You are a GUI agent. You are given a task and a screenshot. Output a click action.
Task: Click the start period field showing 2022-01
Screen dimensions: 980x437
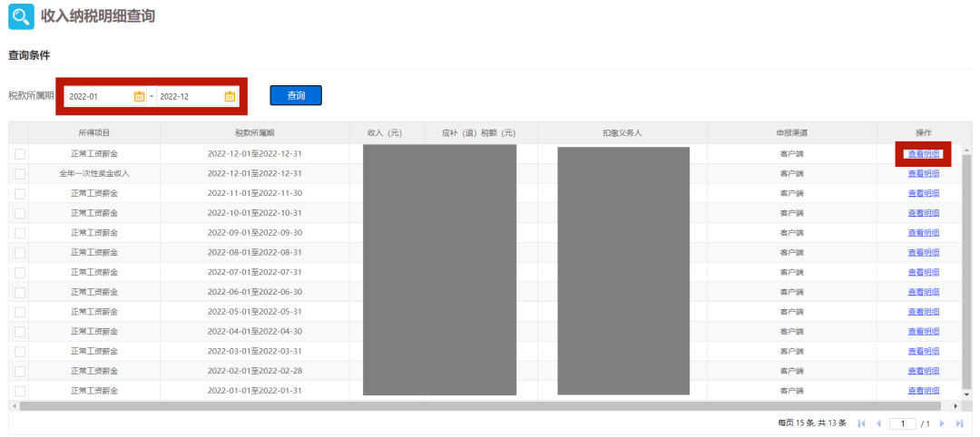pyautogui.click(x=98, y=96)
